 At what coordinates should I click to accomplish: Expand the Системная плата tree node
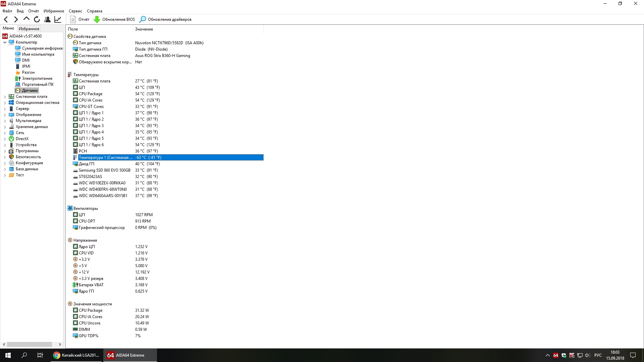(x=5, y=97)
